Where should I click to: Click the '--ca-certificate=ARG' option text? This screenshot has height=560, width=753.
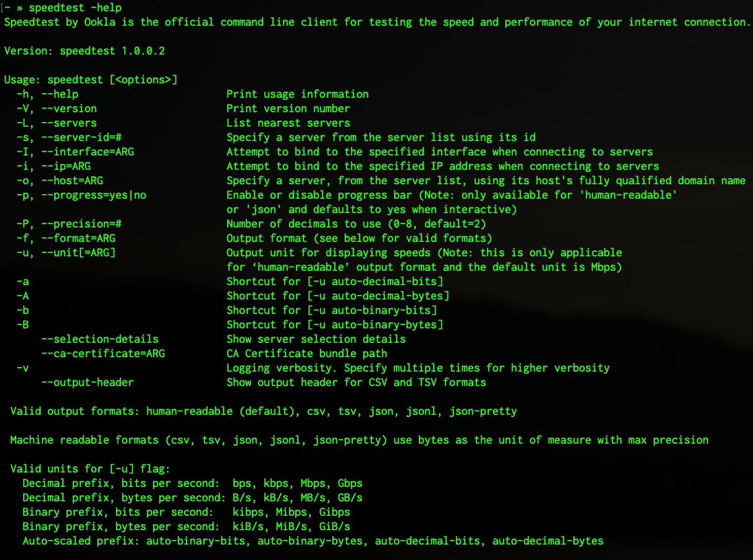click(x=103, y=354)
